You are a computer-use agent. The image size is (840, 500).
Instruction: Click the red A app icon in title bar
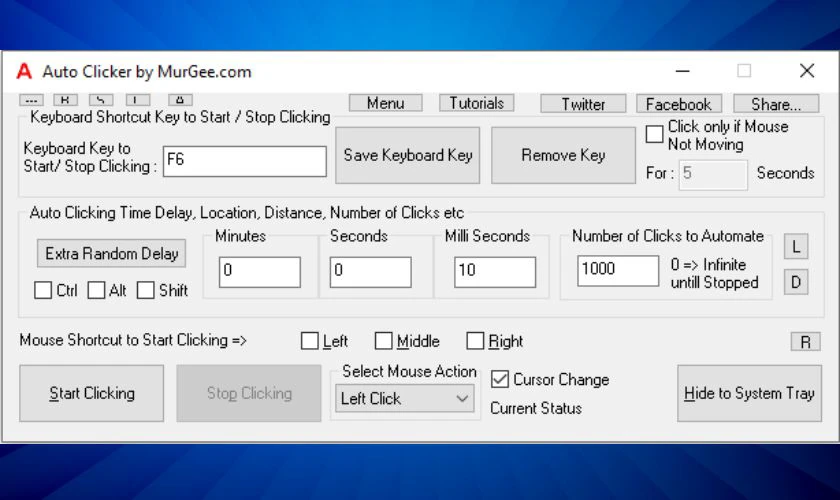(24, 71)
